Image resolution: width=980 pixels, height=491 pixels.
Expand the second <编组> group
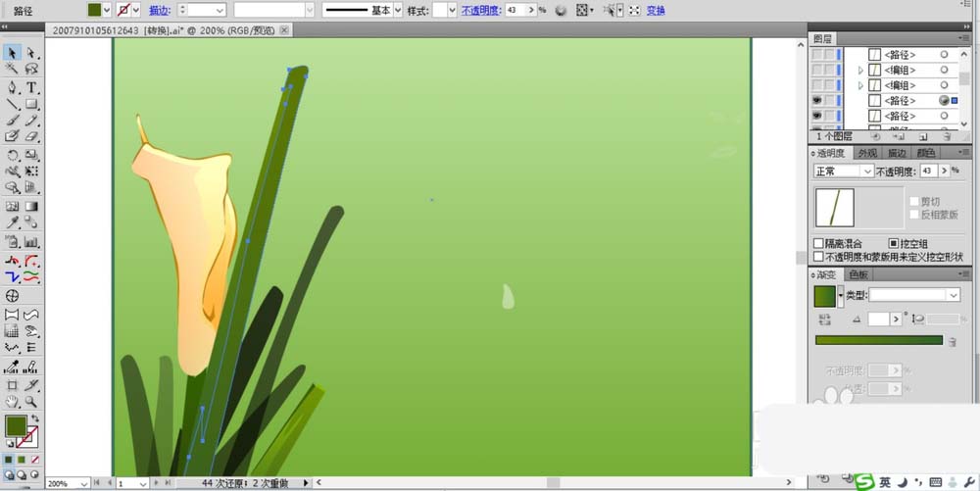860,85
